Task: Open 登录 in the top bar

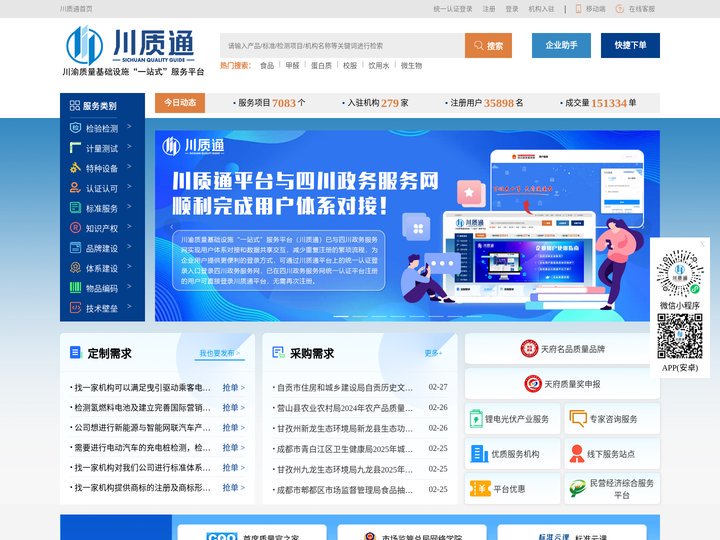Action: click(x=512, y=9)
